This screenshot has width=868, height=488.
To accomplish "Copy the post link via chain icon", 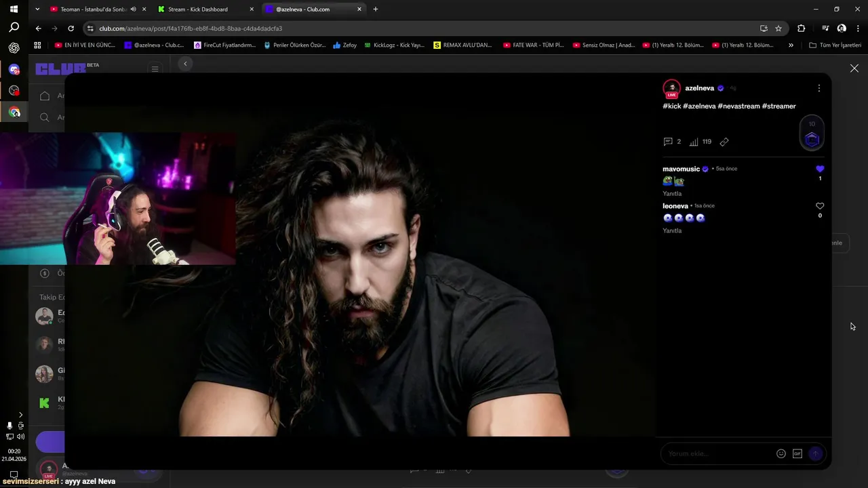I will (x=724, y=142).
